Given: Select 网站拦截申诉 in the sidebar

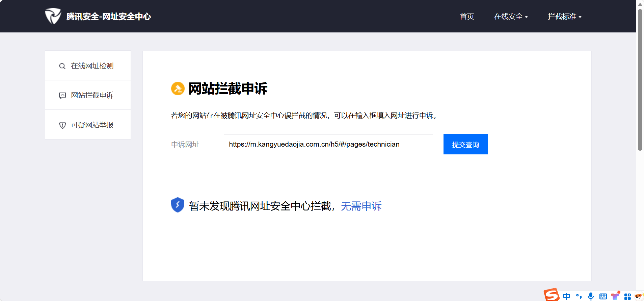Looking at the screenshot, I should click(88, 95).
